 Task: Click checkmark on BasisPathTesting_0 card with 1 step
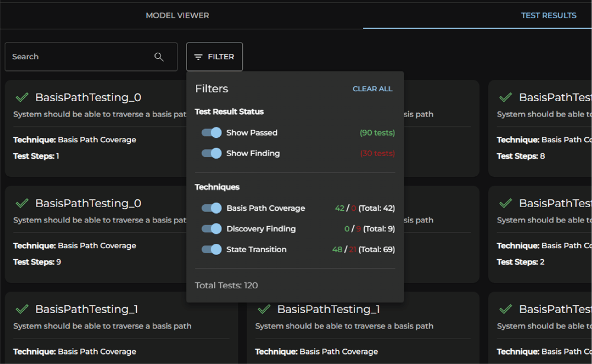click(x=22, y=97)
